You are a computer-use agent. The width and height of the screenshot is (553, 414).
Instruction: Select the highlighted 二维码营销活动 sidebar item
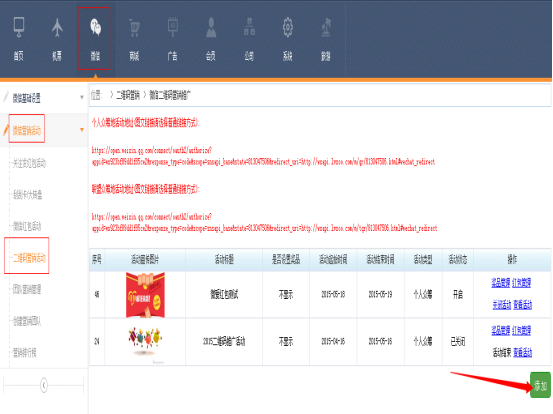pos(29,258)
